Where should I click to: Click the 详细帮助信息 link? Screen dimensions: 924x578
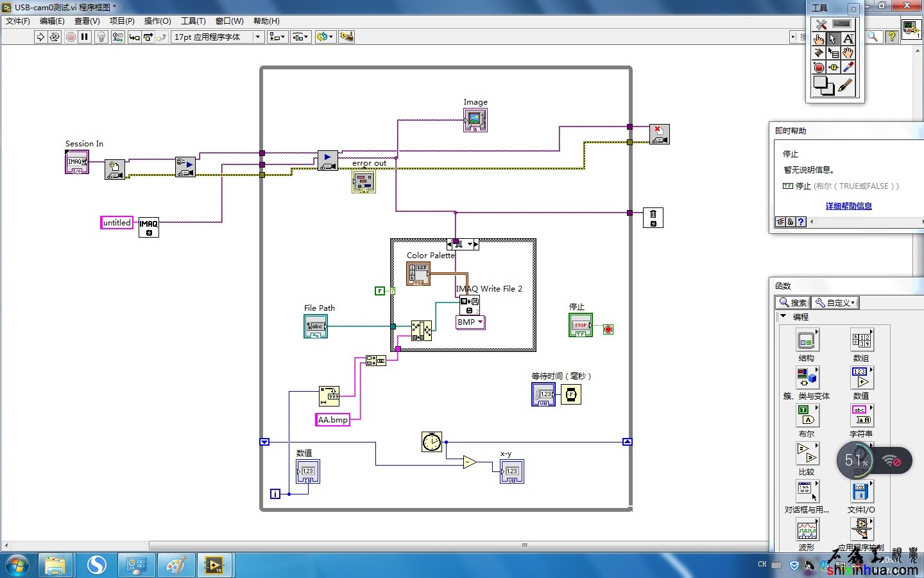(x=848, y=206)
